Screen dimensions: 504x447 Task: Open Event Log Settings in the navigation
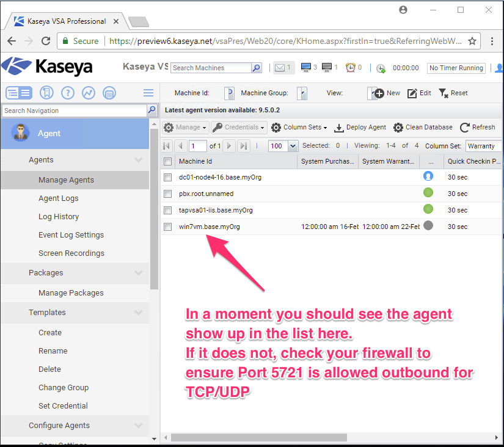[75, 235]
